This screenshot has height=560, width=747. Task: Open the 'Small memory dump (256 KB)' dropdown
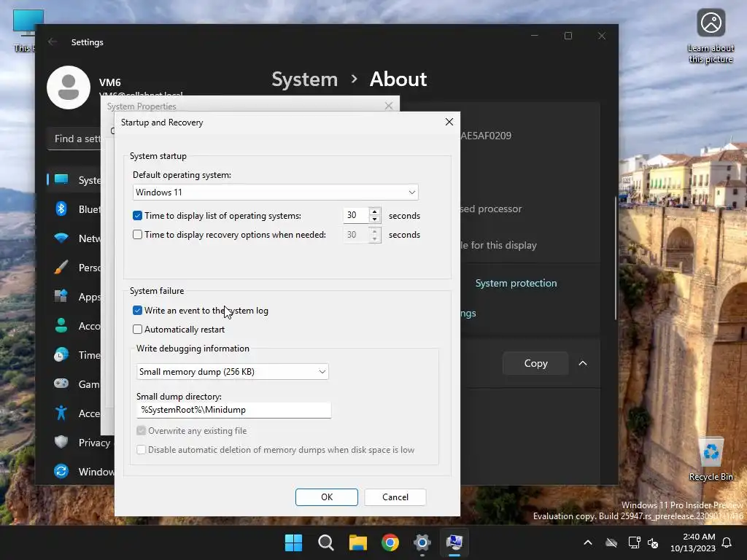pos(233,372)
